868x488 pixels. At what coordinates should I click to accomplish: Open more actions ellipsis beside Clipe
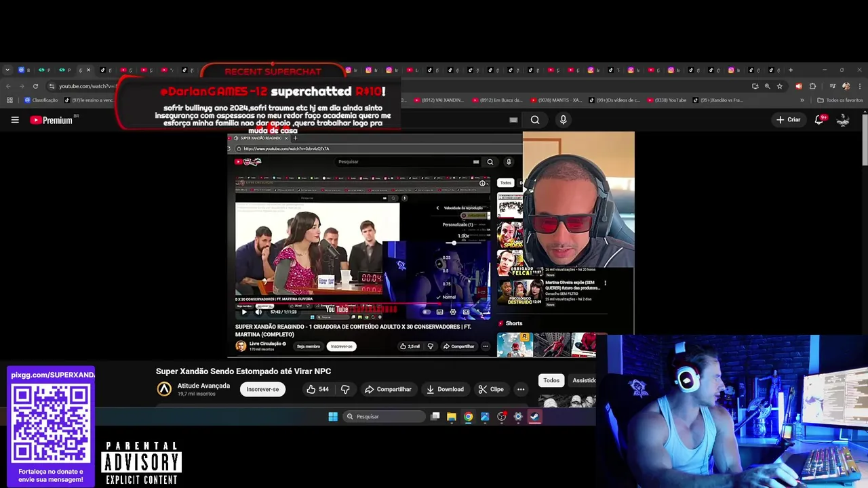click(x=521, y=389)
